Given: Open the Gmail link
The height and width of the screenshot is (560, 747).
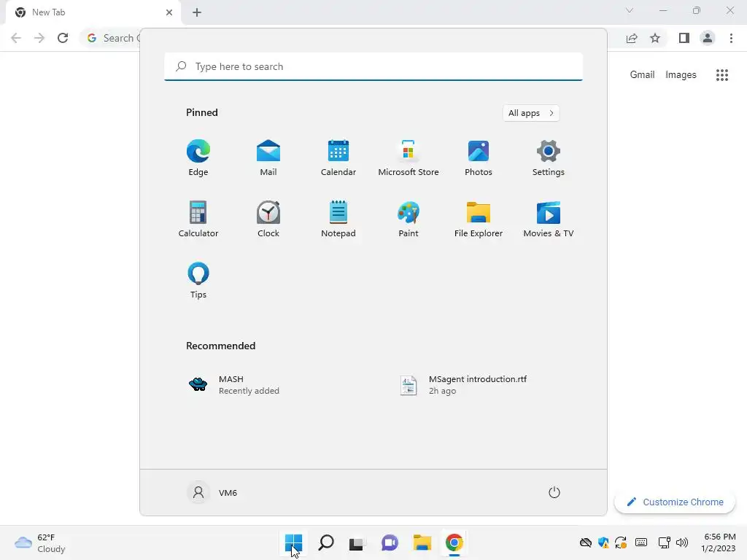Looking at the screenshot, I should coord(642,75).
